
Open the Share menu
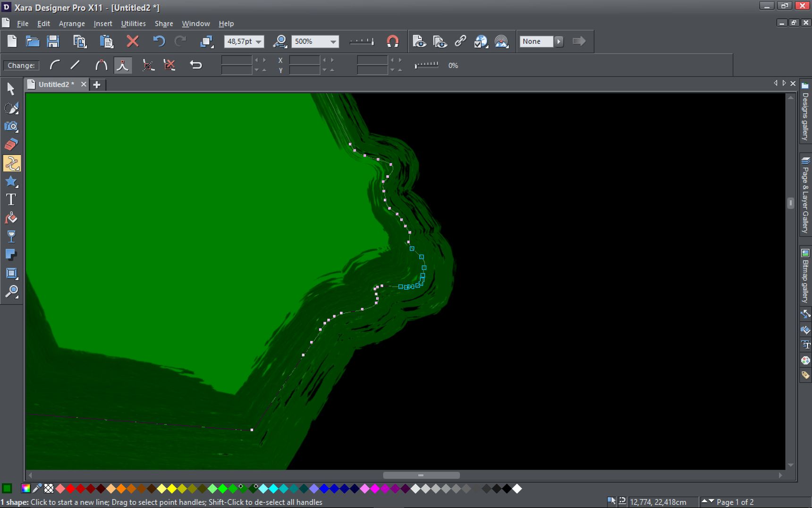164,23
